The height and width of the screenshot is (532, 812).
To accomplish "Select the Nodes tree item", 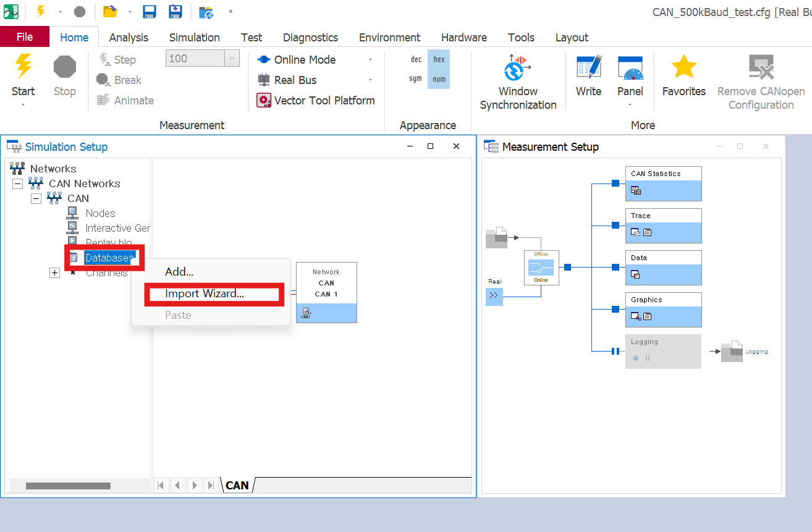I will (x=100, y=213).
